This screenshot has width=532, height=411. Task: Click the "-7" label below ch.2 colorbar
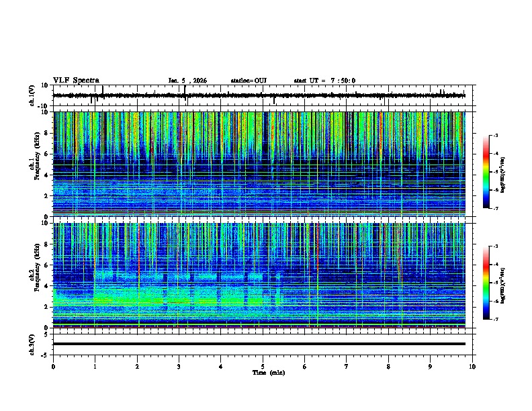pyautogui.click(x=496, y=319)
